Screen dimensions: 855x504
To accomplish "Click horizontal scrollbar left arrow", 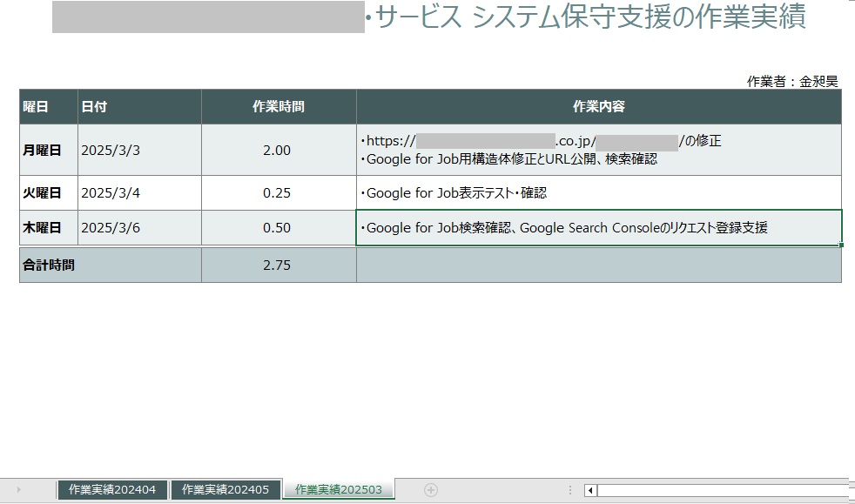I will click(x=590, y=490).
